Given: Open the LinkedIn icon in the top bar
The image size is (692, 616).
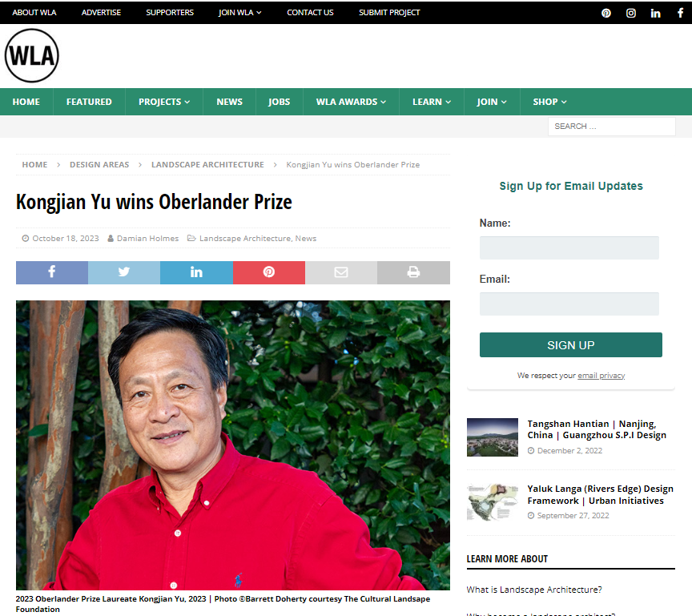Looking at the screenshot, I should [x=655, y=13].
